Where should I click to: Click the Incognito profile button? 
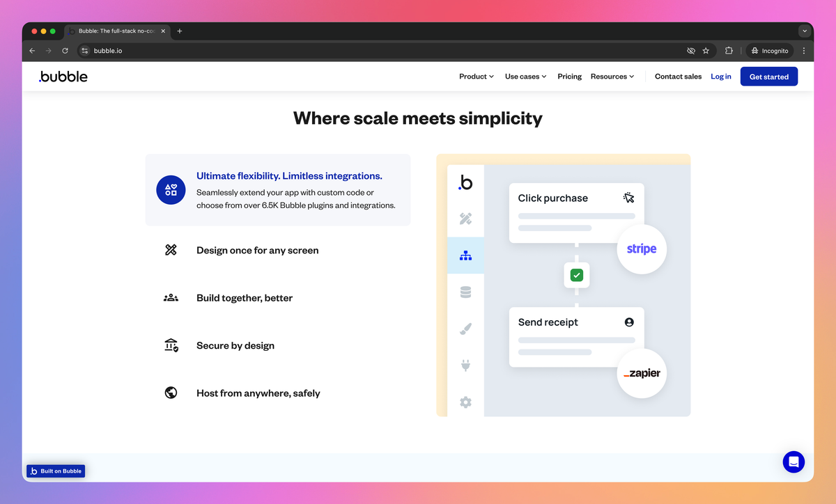tap(770, 51)
